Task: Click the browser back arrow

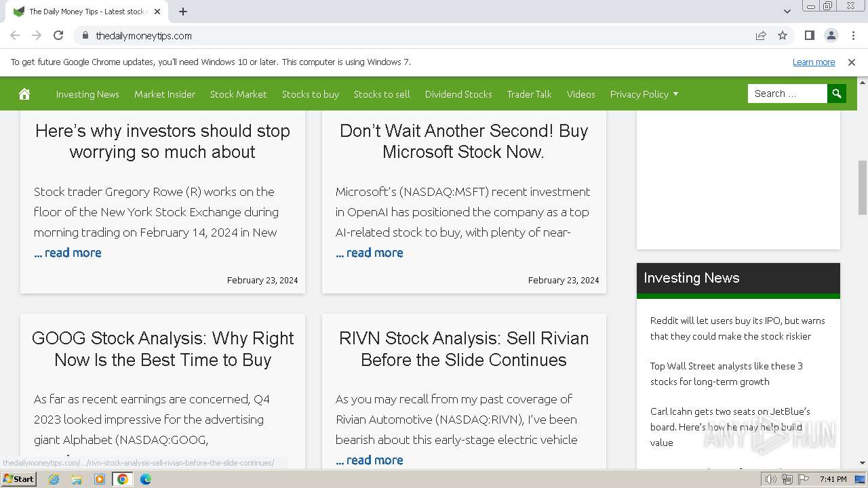Action: point(15,35)
